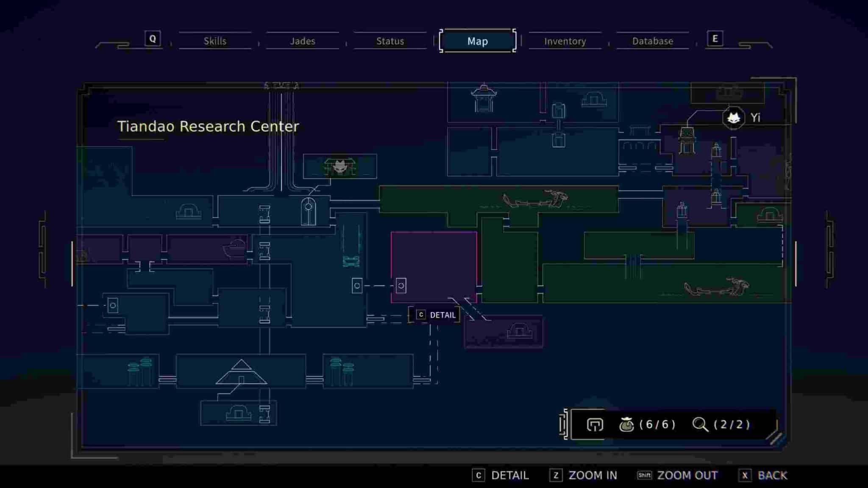Click the C DETAIL tooltip on the map

coord(434,315)
